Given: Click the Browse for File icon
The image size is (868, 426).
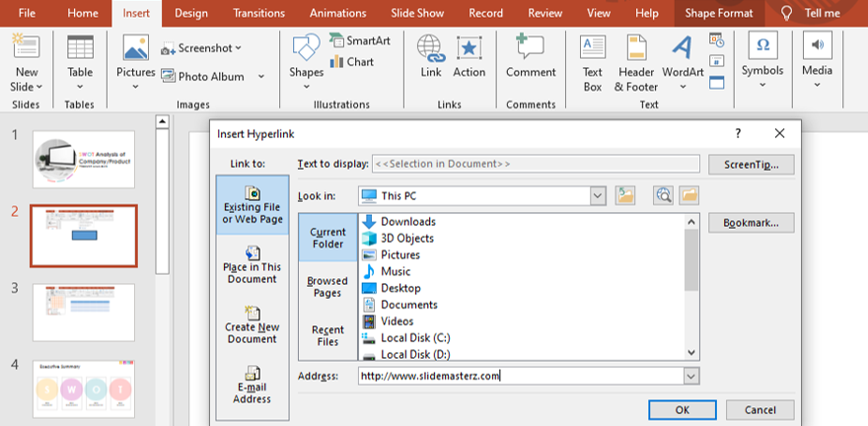Looking at the screenshot, I should click(x=689, y=195).
